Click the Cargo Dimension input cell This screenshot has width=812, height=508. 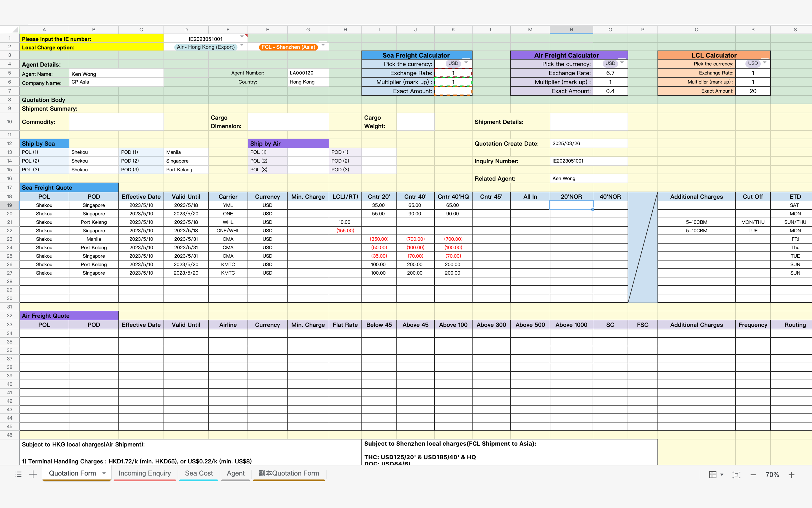tap(288, 122)
